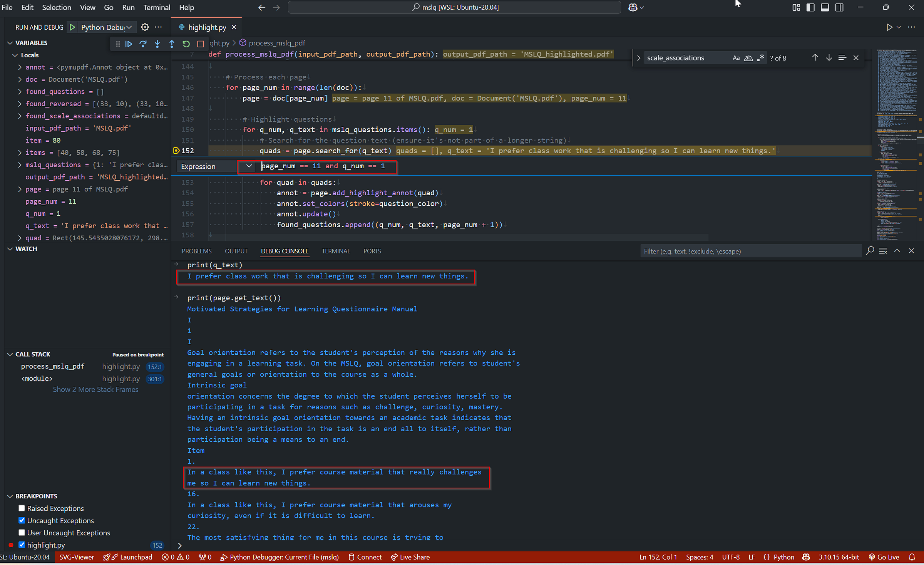The image size is (924, 565).
Task: Open the Selection menu
Action: click(57, 7)
